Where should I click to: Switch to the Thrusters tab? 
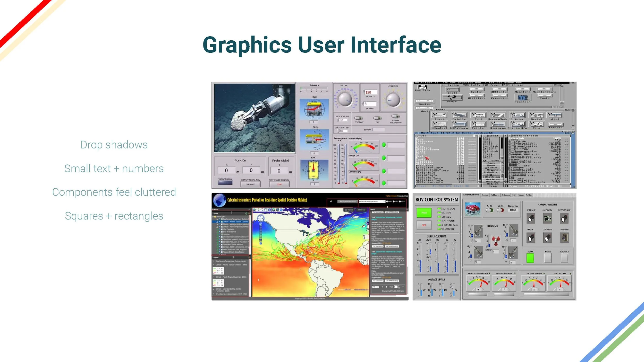pyautogui.click(x=485, y=195)
